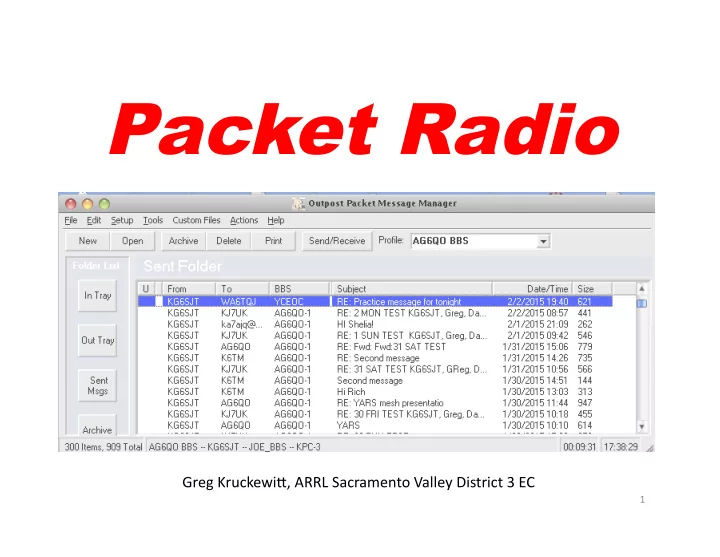Select the 'RE: Practice message for tonight' row
Image resolution: width=720 pixels, height=557 pixels.
pyautogui.click(x=375, y=302)
